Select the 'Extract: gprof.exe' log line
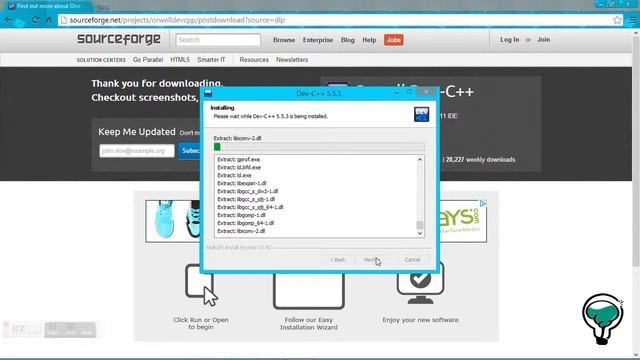Viewport: 640px width, 360px height. [x=238, y=160]
